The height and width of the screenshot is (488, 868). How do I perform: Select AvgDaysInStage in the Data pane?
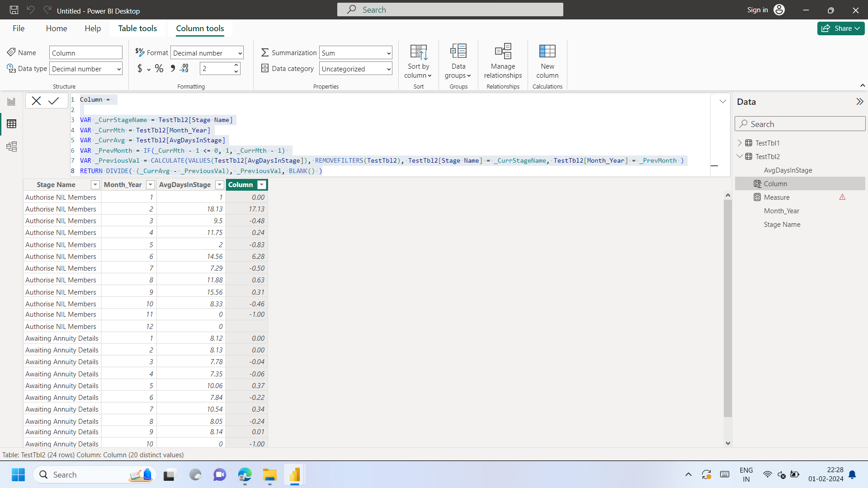pos(788,170)
